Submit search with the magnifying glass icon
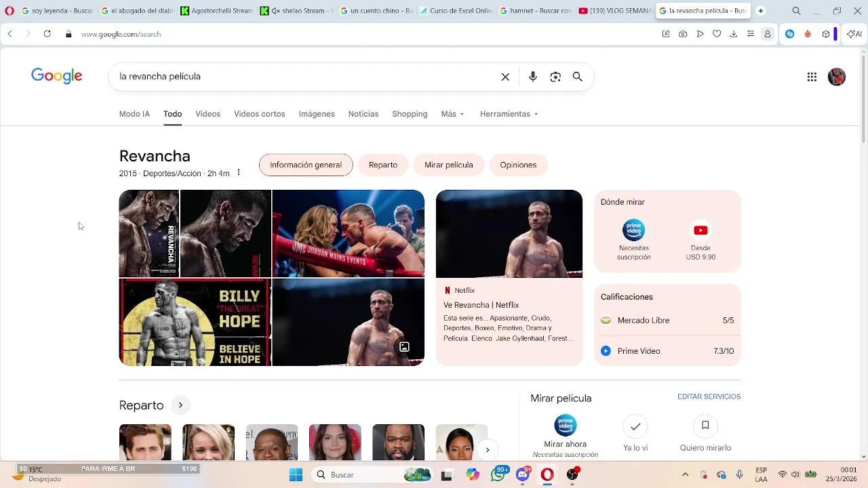The image size is (868, 488). pos(578,77)
